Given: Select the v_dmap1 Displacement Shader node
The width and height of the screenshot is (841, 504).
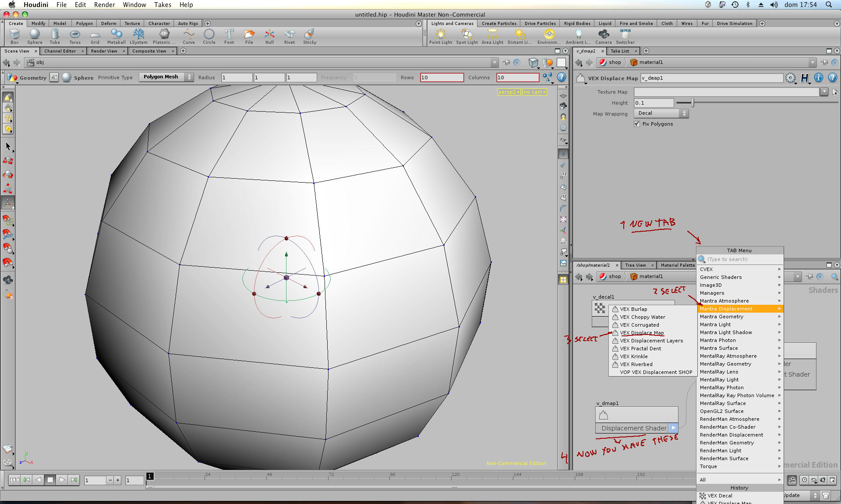Looking at the screenshot, I should [636, 420].
